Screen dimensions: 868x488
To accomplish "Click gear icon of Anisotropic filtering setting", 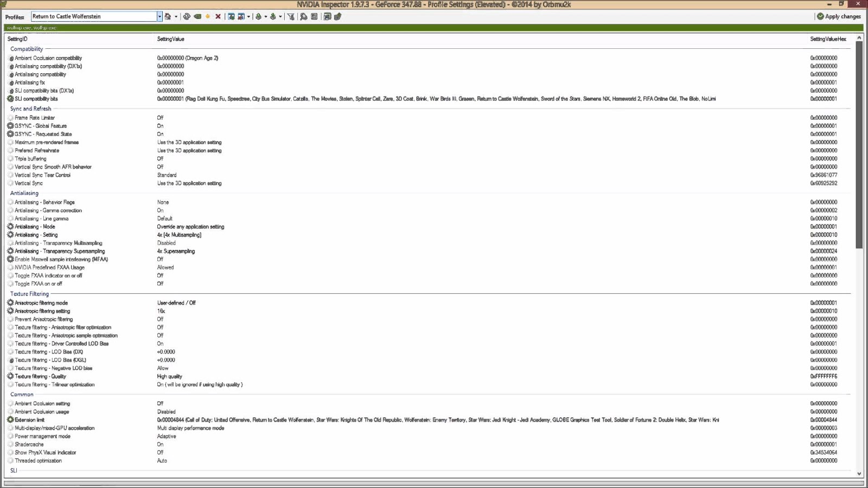I will click(x=10, y=311).
